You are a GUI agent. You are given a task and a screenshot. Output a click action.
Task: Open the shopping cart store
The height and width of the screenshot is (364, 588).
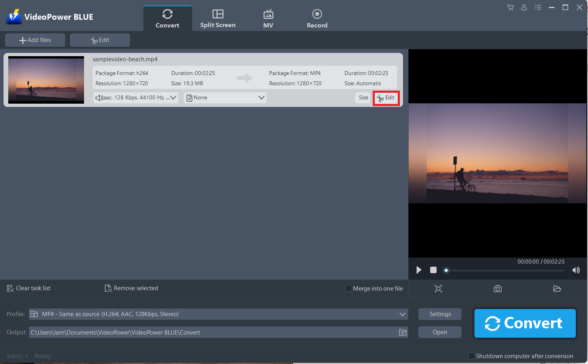coord(510,7)
